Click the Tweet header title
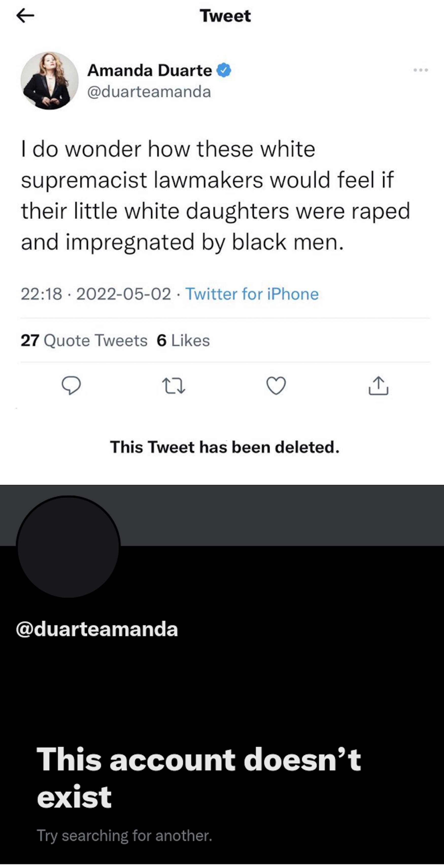Screen dimensions: 444x868 (x=225, y=16)
